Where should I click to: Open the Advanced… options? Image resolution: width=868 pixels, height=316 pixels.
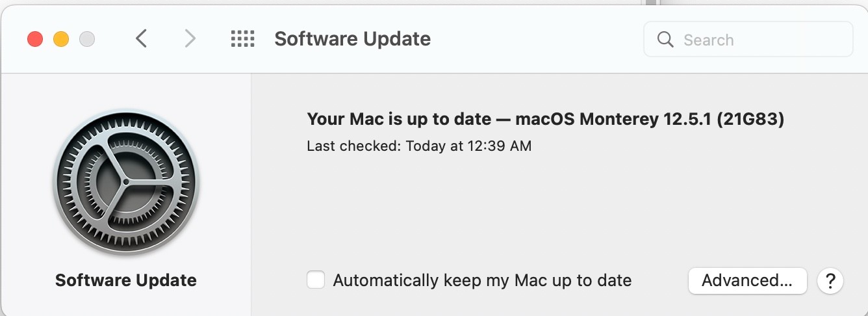click(x=747, y=281)
